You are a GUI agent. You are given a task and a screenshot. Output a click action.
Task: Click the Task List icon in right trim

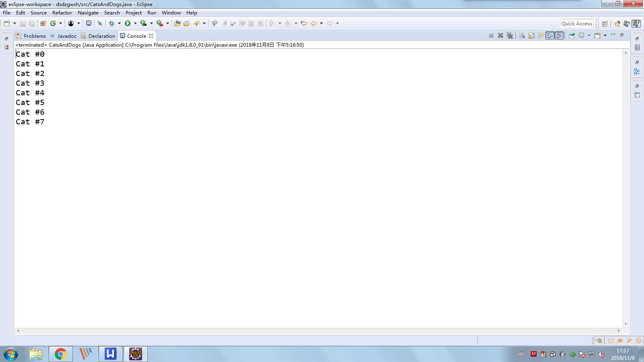pos(637,47)
